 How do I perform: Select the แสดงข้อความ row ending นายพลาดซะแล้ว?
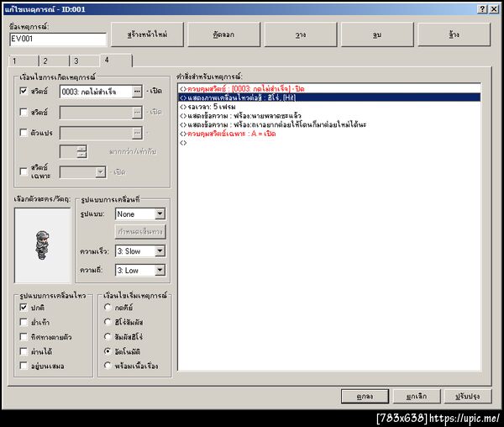329,115
